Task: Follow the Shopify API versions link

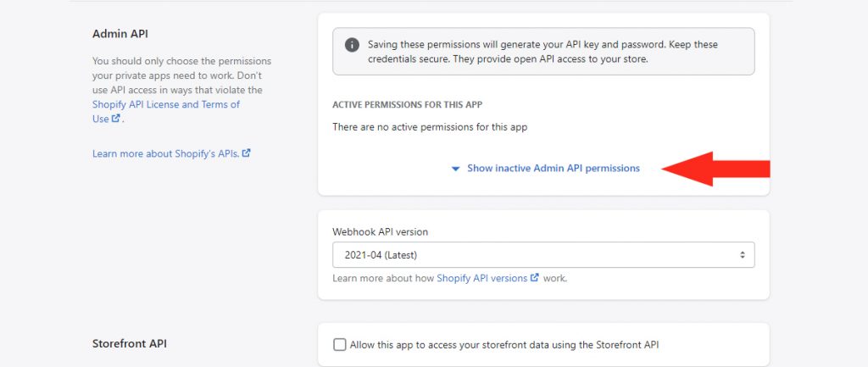Action: click(482, 278)
